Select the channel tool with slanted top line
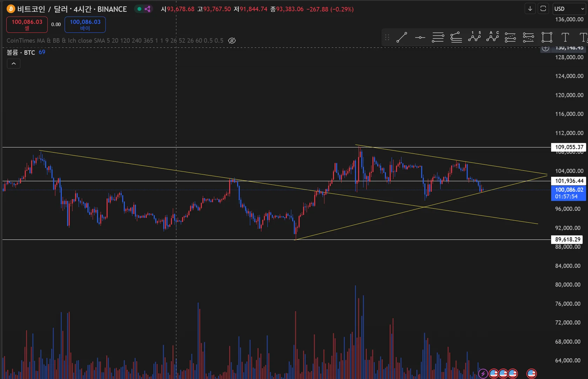Screen dimensions: 588x379 pos(456,37)
